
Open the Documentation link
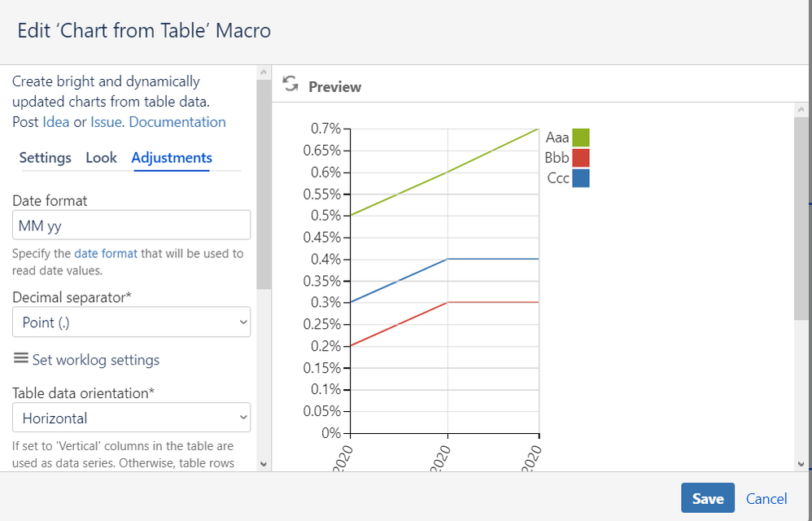click(x=177, y=122)
